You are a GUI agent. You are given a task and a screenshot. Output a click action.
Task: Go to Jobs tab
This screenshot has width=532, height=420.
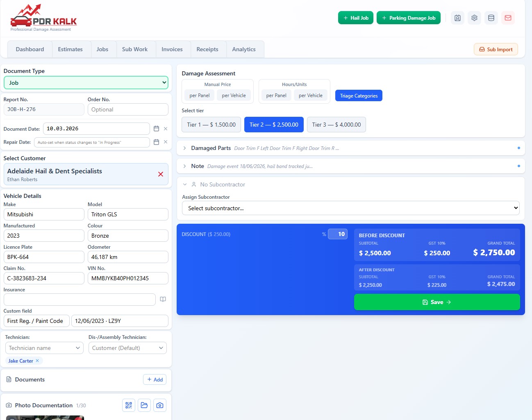[102, 49]
